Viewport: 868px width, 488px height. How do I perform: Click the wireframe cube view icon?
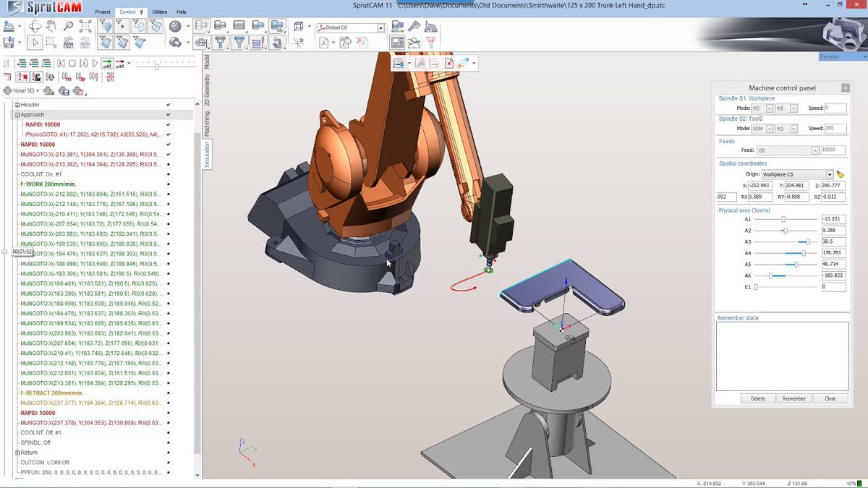(299, 26)
